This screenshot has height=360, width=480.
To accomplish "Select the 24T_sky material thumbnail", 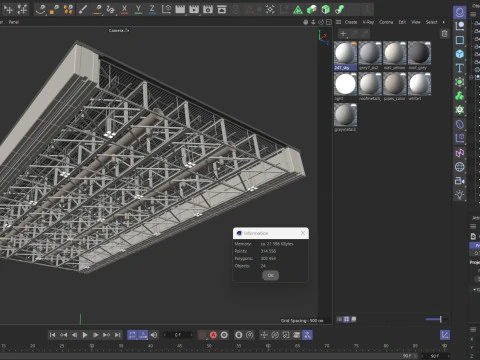I will [x=345, y=53].
